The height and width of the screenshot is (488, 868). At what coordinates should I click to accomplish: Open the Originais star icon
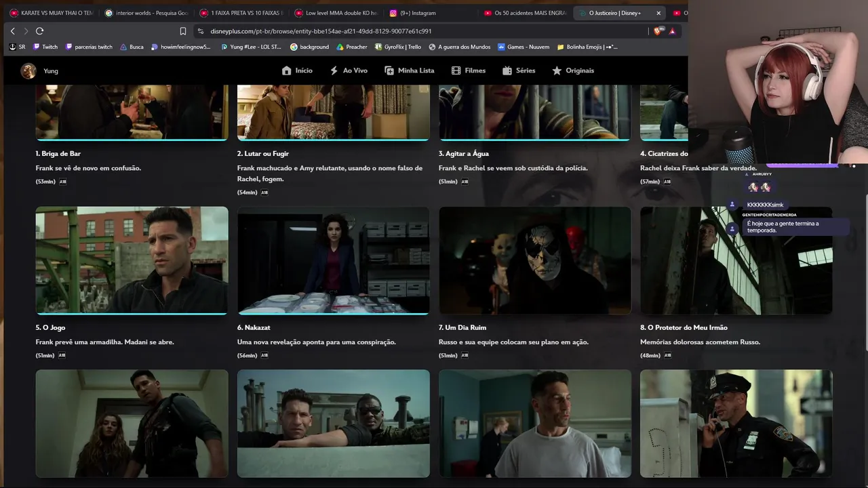(557, 70)
